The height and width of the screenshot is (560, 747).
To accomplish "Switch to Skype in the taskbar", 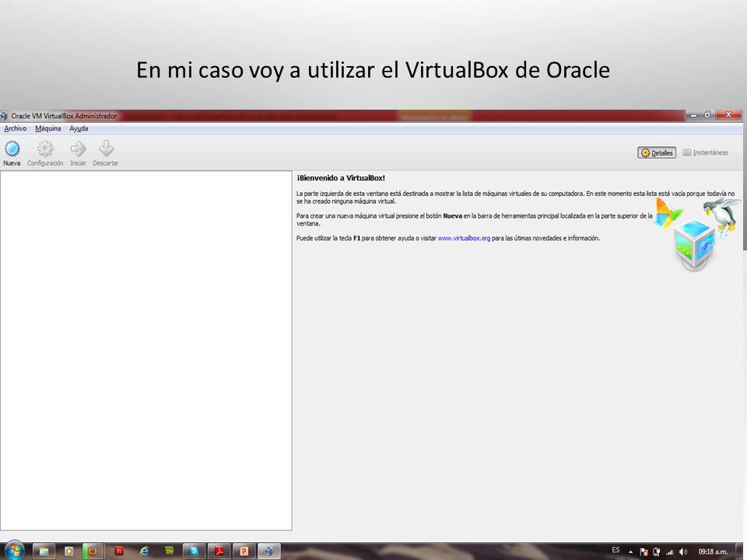I will click(x=194, y=551).
